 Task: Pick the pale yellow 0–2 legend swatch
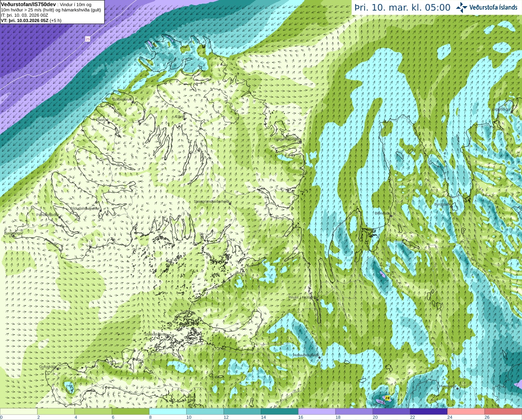tap(19, 411)
